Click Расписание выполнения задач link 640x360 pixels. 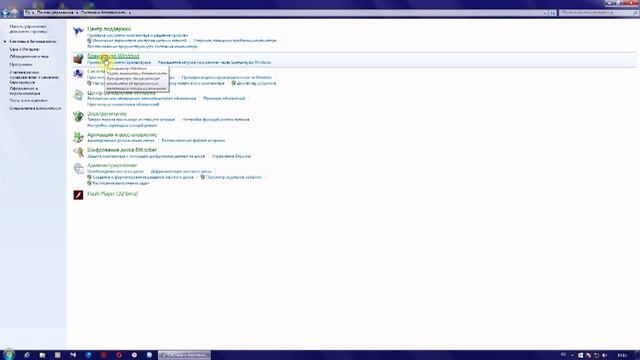pos(121,183)
